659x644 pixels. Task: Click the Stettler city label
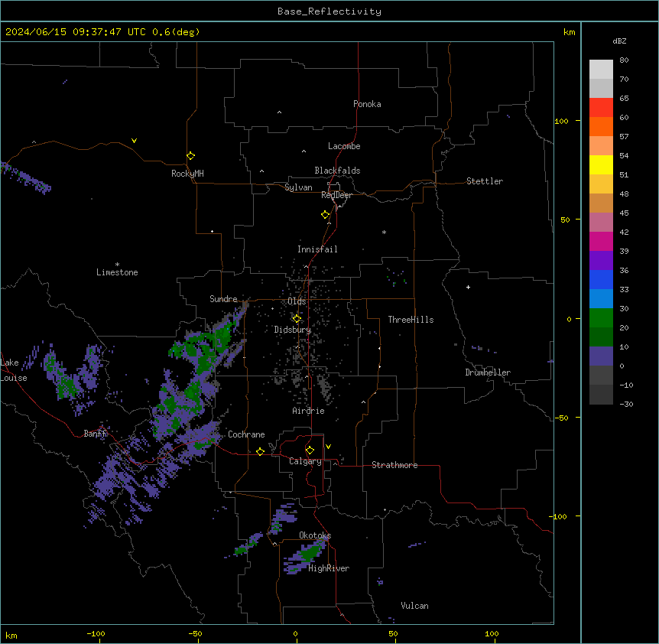pos(485,181)
